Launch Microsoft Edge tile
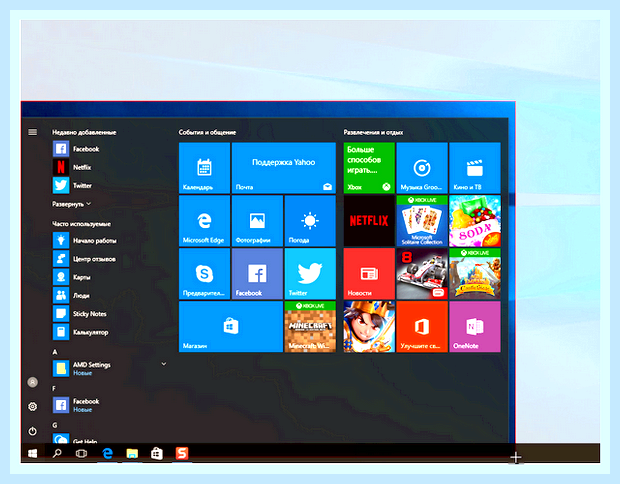Screen dimensions: 620x484 click(204, 221)
